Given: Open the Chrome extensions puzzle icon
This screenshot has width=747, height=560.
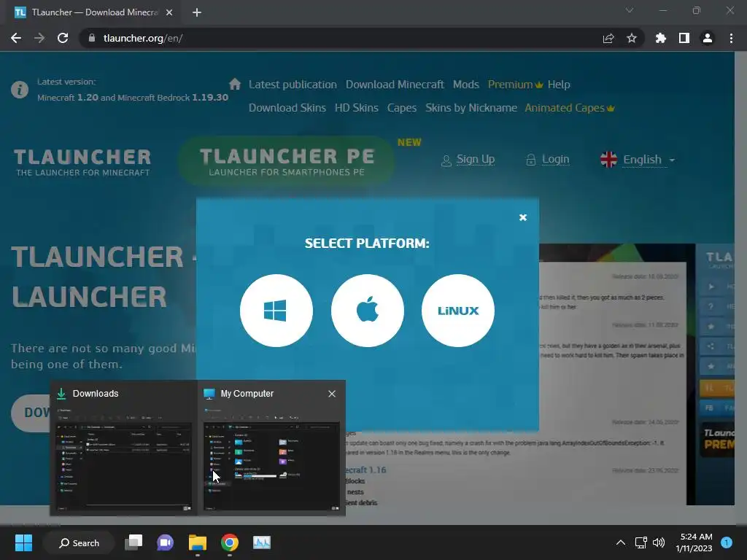Looking at the screenshot, I should (660, 38).
